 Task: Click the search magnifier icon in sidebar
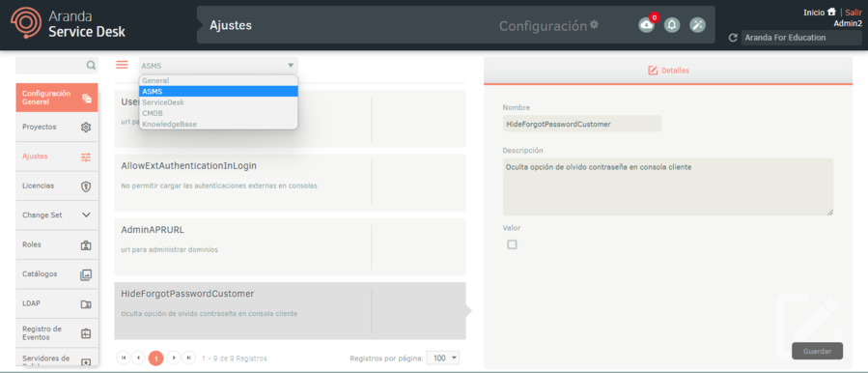pos(91,66)
